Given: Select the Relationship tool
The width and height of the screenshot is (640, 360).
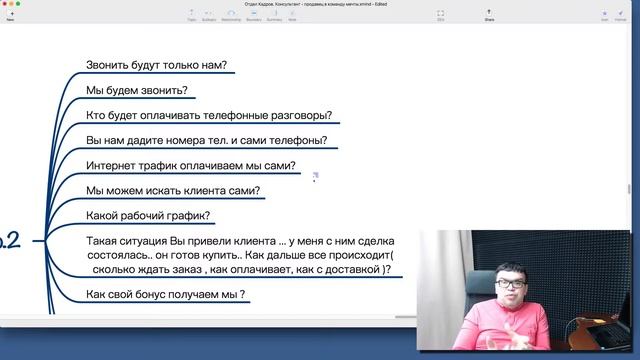Looking at the screenshot, I should pyautogui.click(x=231, y=15).
